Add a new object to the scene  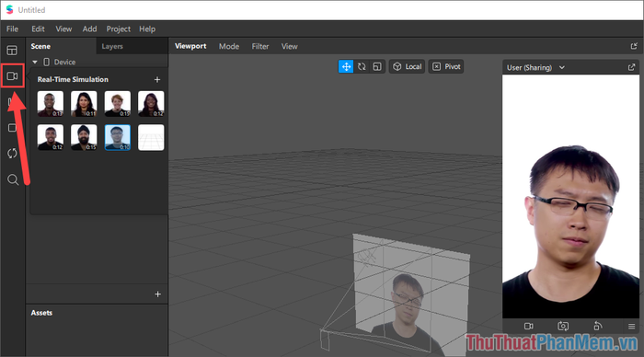[x=157, y=294]
